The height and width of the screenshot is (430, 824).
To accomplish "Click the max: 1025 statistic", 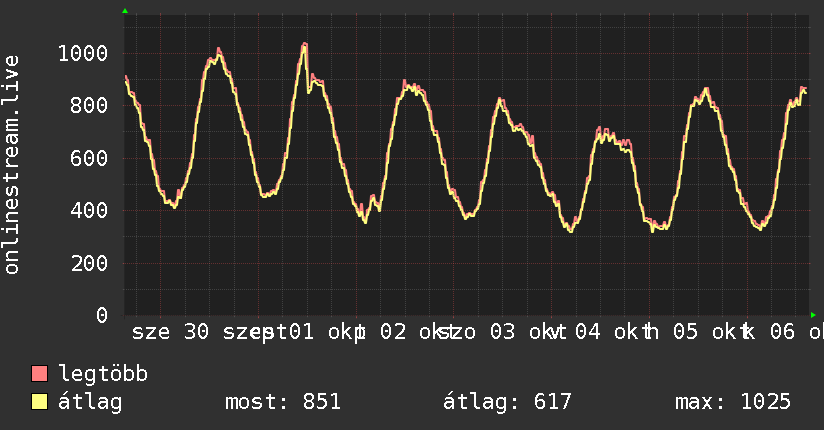I will [x=733, y=402].
